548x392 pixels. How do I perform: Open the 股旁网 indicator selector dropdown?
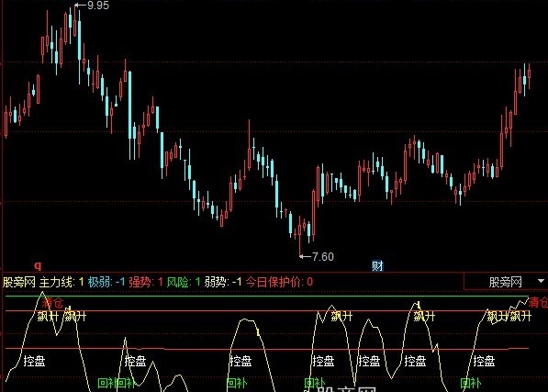click(x=506, y=281)
